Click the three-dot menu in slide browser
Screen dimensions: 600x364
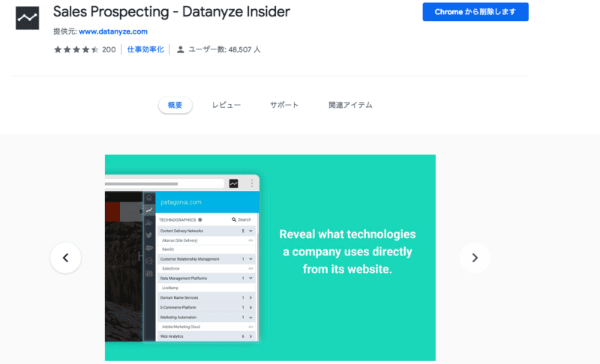click(x=252, y=183)
